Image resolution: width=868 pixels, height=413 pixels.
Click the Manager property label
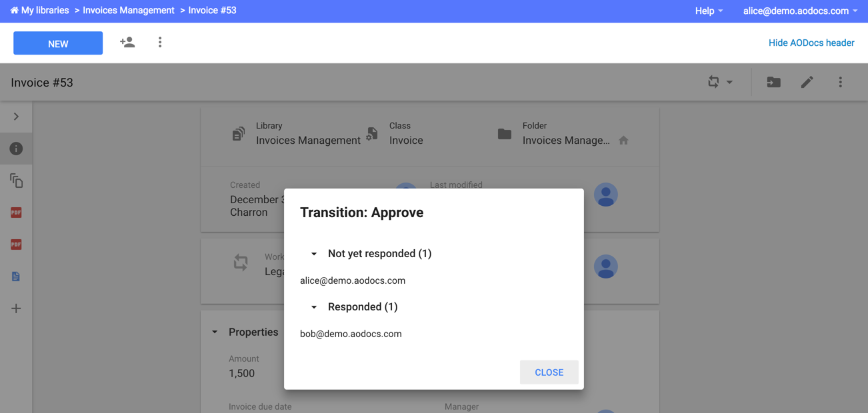(x=461, y=406)
